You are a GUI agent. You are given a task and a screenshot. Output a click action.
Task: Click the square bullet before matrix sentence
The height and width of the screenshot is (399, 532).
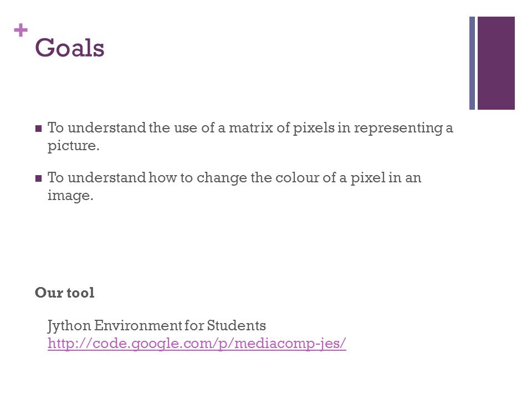(x=38, y=128)
